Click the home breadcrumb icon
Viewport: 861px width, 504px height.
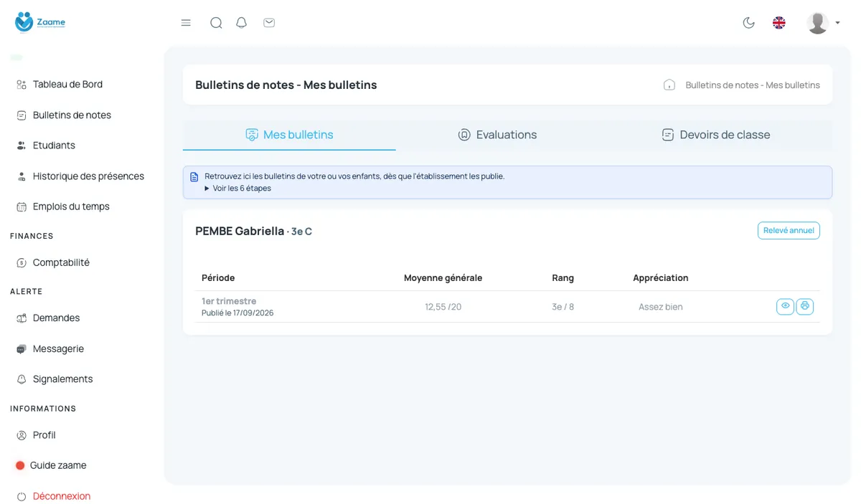click(x=669, y=85)
